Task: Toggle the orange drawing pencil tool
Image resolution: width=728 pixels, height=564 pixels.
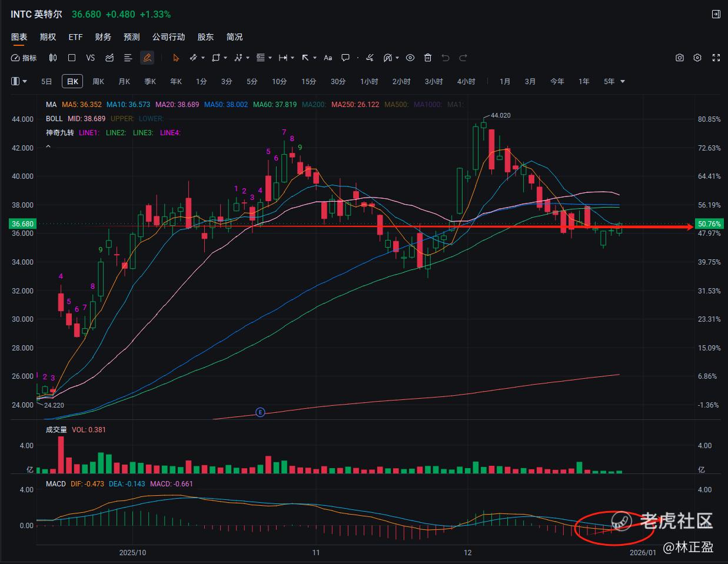Action: pyautogui.click(x=147, y=58)
